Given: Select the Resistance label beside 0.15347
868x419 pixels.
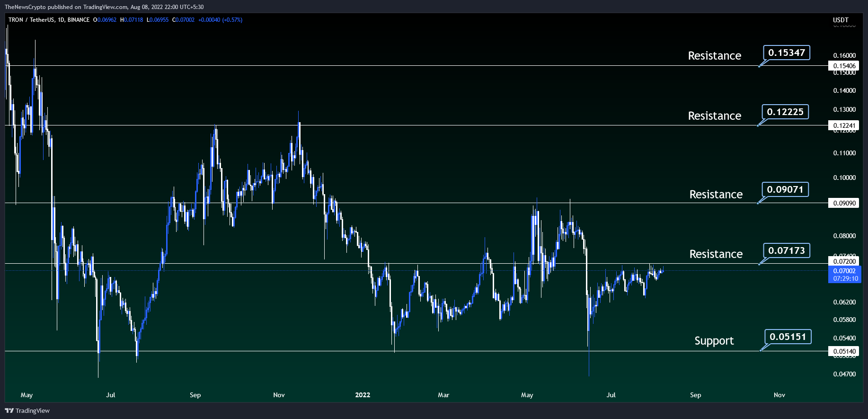Looking at the screenshot, I should pos(715,56).
